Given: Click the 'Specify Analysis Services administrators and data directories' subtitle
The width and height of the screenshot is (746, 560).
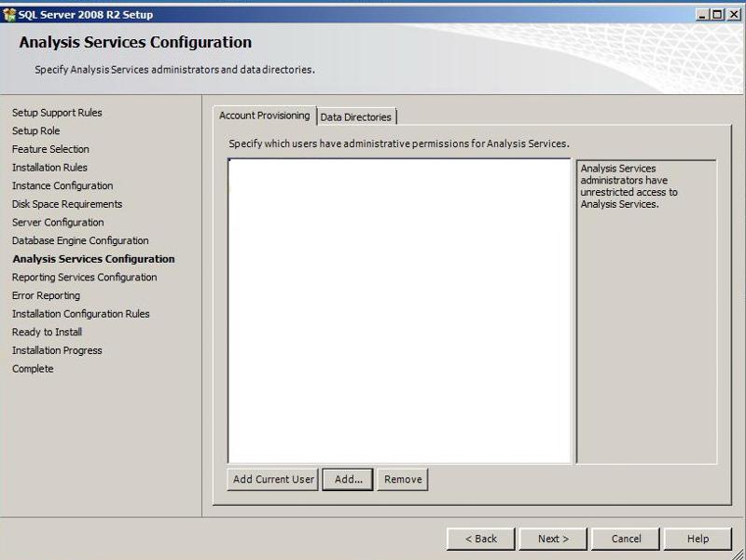Looking at the screenshot, I should coord(174,69).
